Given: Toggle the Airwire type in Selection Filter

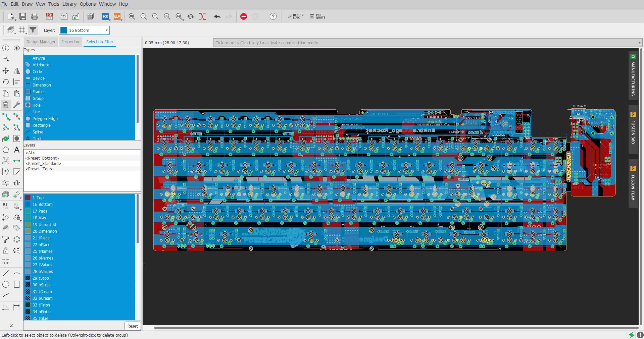Looking at the screenshot, I should pyautogui.click(x=39, y=58).
